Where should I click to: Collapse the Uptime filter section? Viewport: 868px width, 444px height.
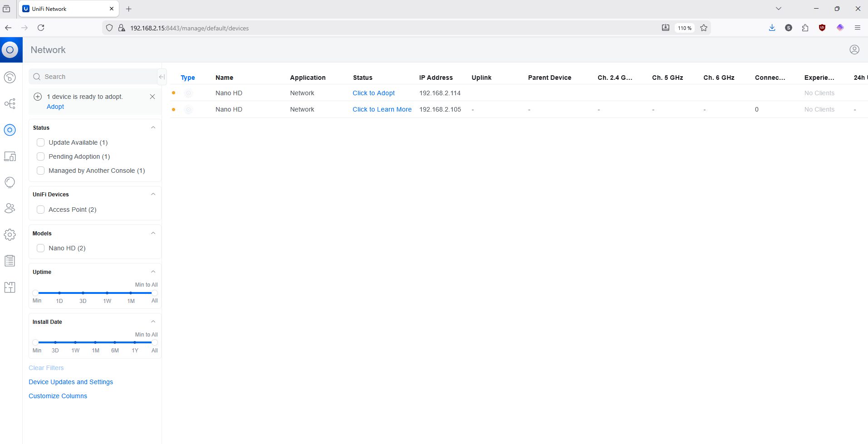click(153, 272)
